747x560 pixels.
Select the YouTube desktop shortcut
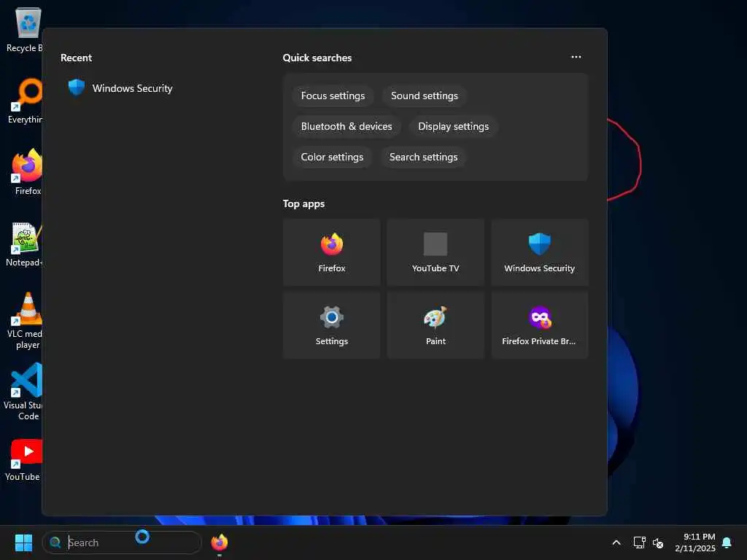(25, 460)
